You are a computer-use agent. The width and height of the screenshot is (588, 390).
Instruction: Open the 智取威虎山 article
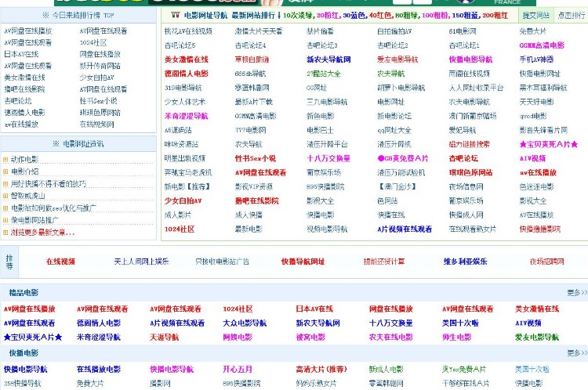27,196
